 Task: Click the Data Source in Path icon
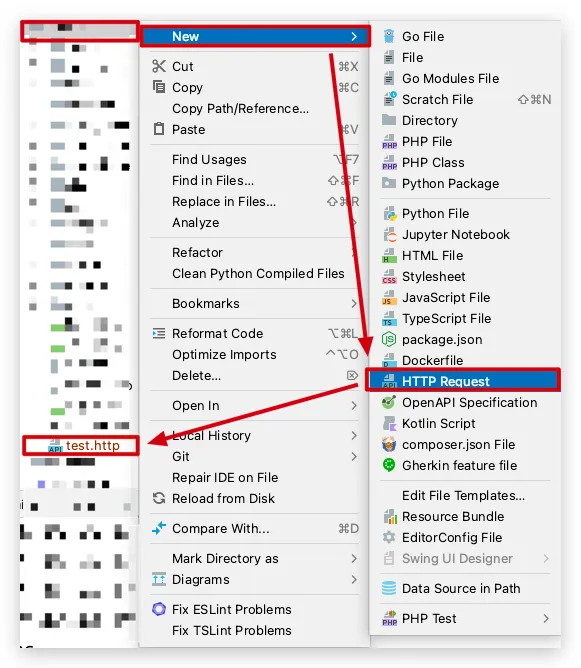coord(389,588)
